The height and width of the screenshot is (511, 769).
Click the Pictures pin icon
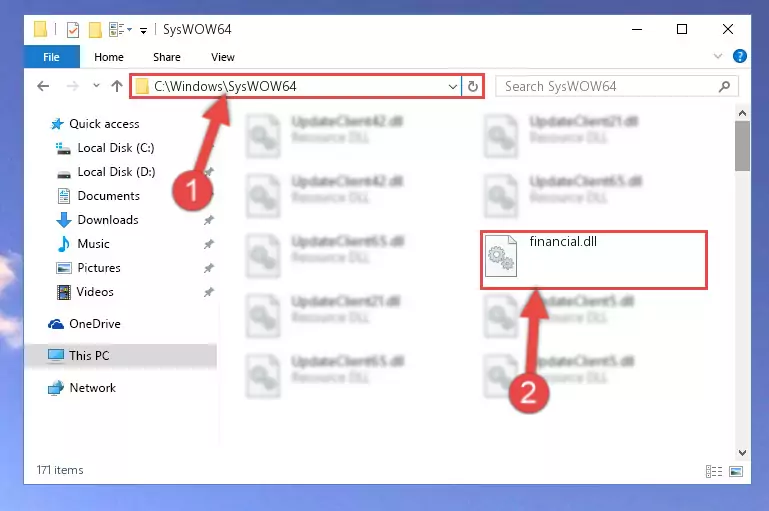point(209,268)
